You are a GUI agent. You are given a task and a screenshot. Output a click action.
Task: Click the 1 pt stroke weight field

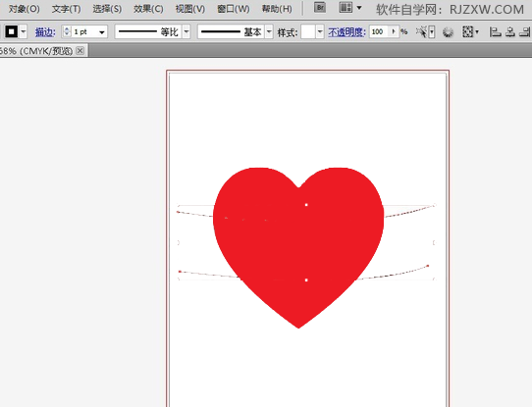click(x=83, y=31)
